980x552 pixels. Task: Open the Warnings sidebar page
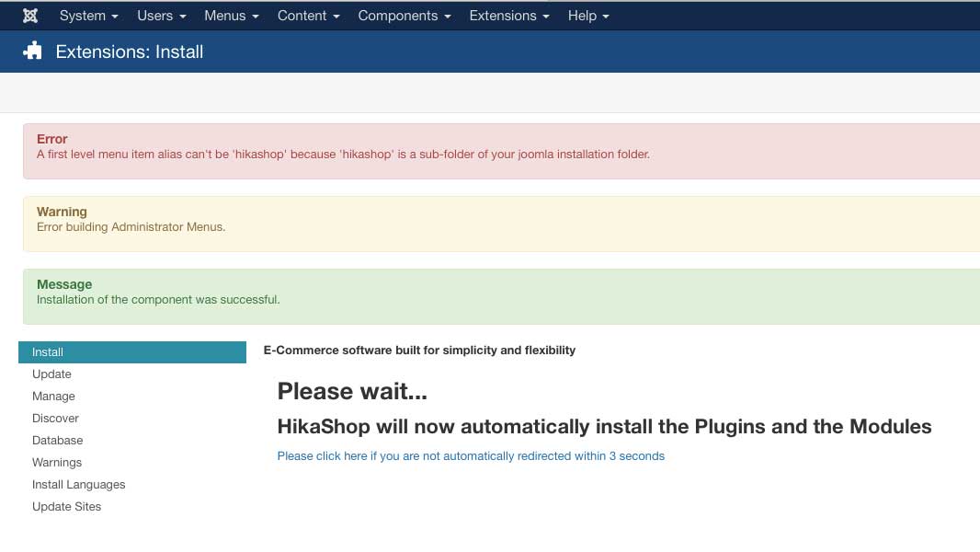tap(57, 463)
